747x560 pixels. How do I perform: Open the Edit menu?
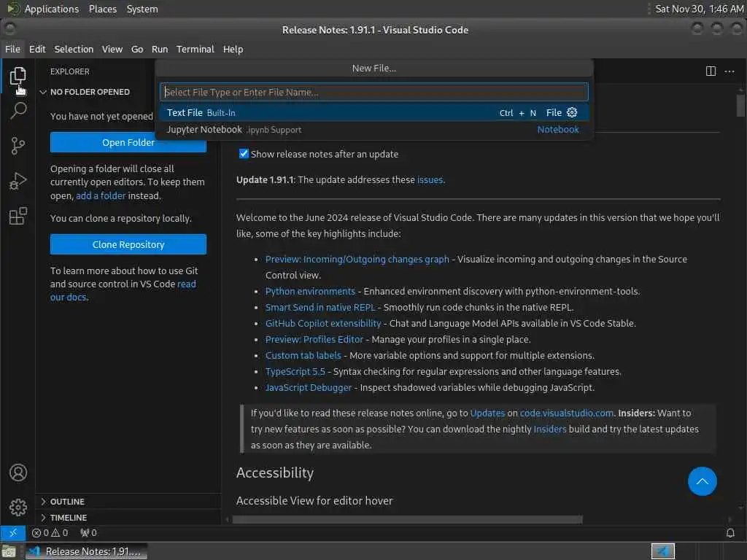[37, 49]
